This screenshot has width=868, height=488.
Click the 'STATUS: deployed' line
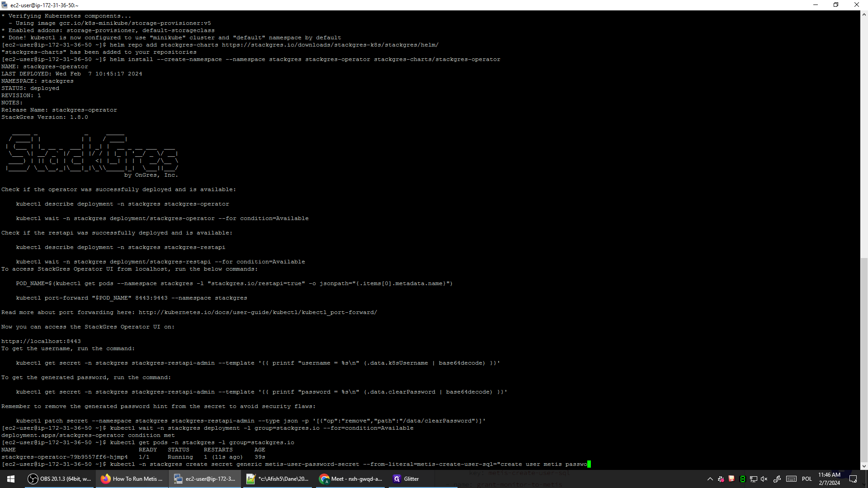pyautogui.click(x=30, y=88)
